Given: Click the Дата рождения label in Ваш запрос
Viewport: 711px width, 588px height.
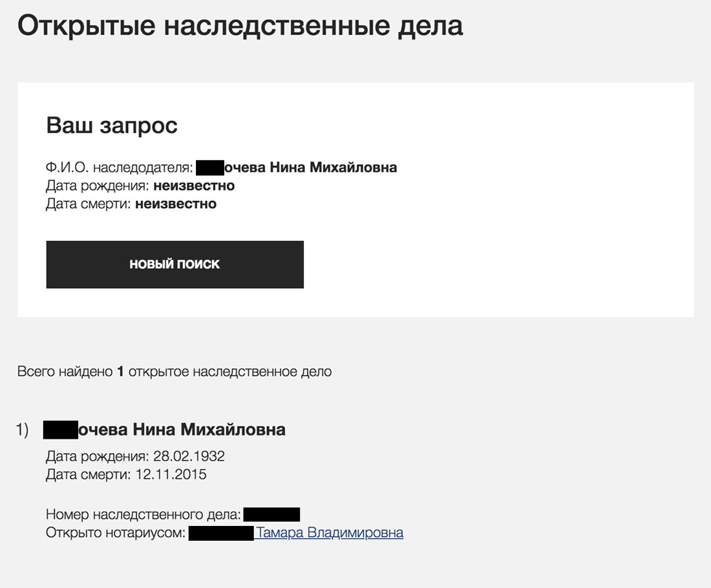Looking at the screenshot, I should click(98, 186).
